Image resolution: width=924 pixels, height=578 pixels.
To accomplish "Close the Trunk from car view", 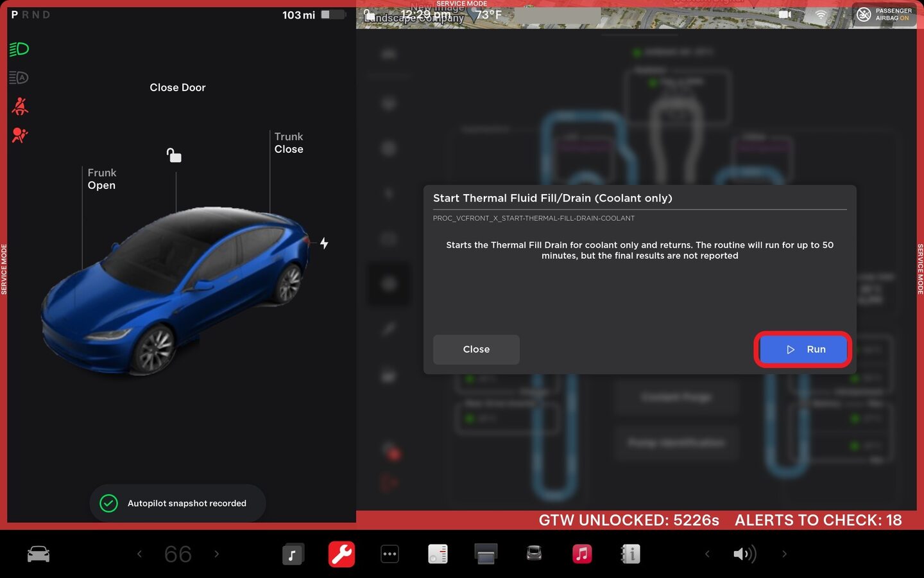I will coord(289,143).
